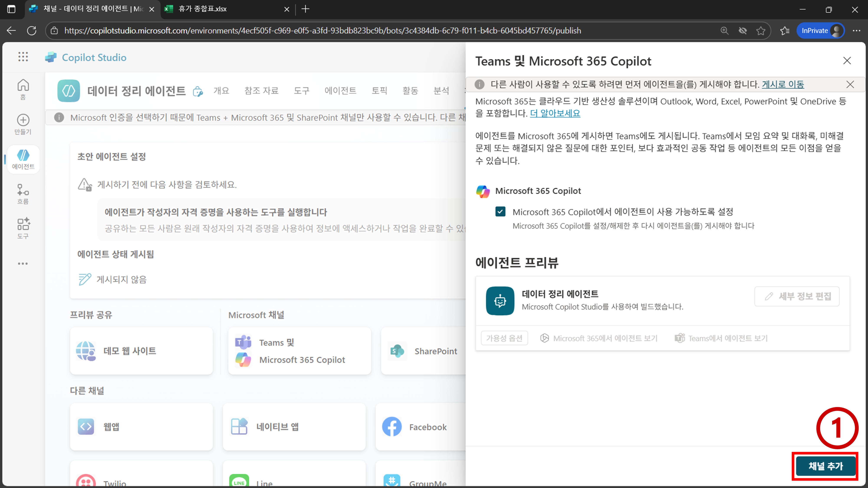Open the app launcher waffle icon

pyautogui.click(x=23, y=57)
